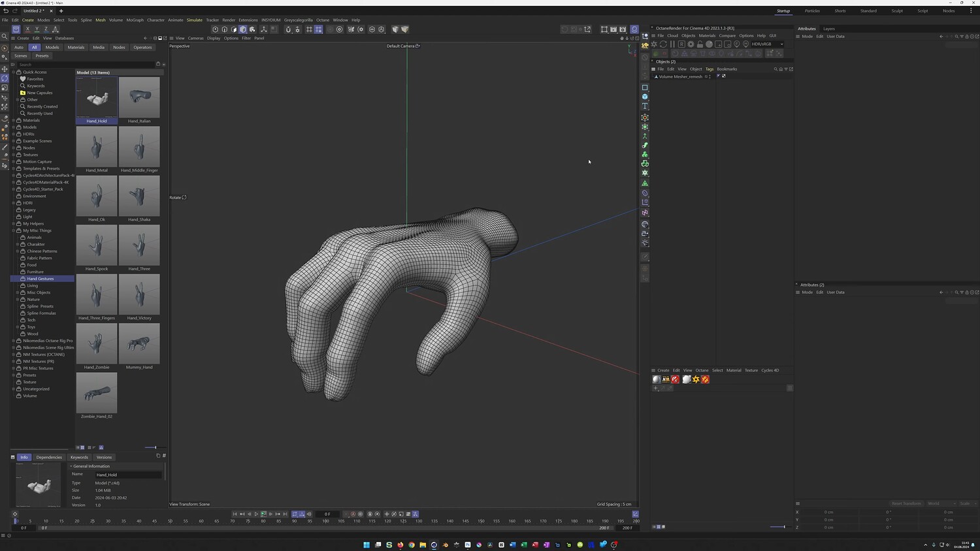Toggle the polygons mode cube icon in top toolbar
The height and width of the screenshot is (551, 980).
(243, 29)
